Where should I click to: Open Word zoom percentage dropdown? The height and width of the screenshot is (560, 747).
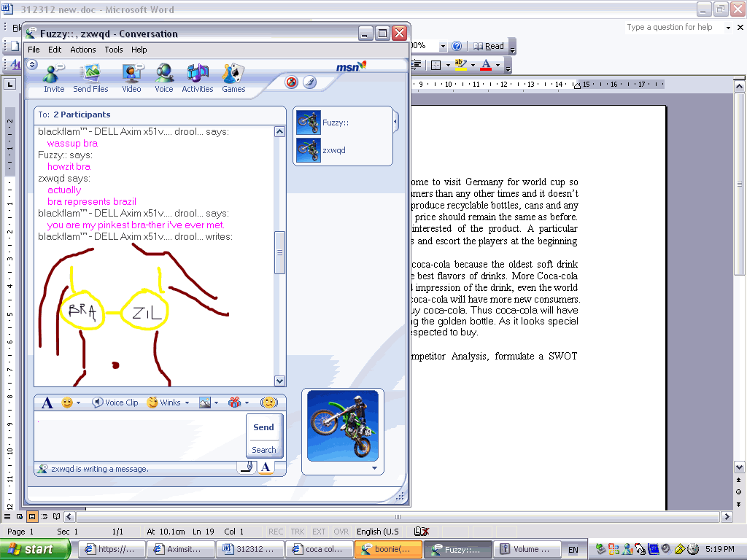[443, 46]
